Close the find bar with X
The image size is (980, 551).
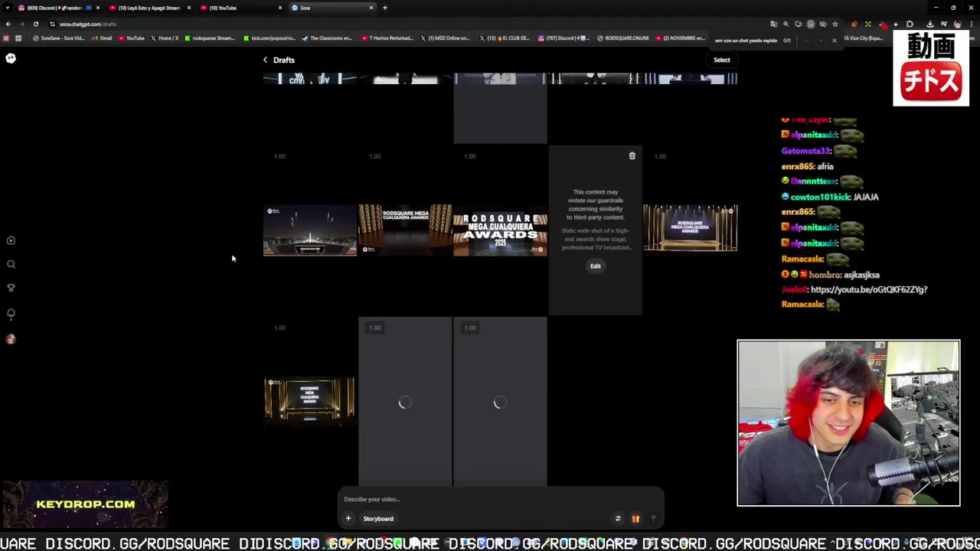834,40
